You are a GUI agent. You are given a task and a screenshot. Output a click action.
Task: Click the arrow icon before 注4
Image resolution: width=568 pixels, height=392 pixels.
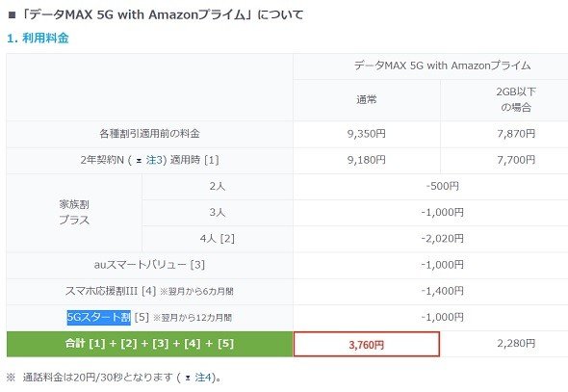(x=188, y=379)
